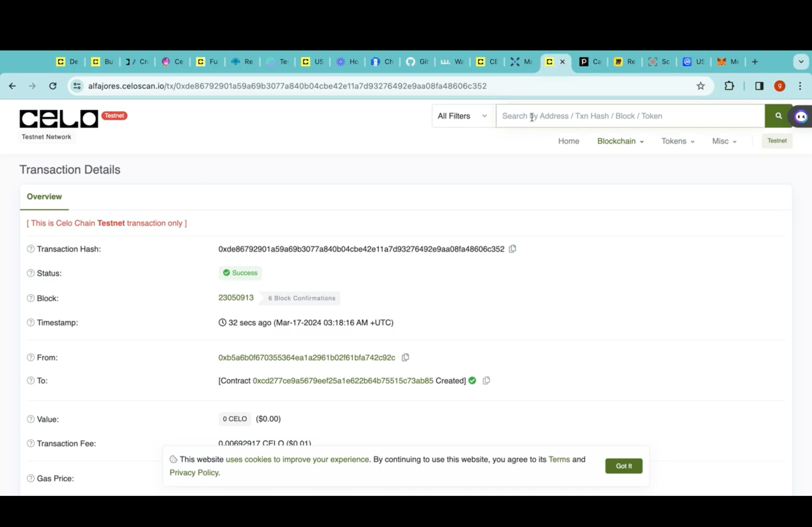Switch to the 'Fu' browser tab
The width and height of the screenshot is (812, 527).
tap(208, 62)
